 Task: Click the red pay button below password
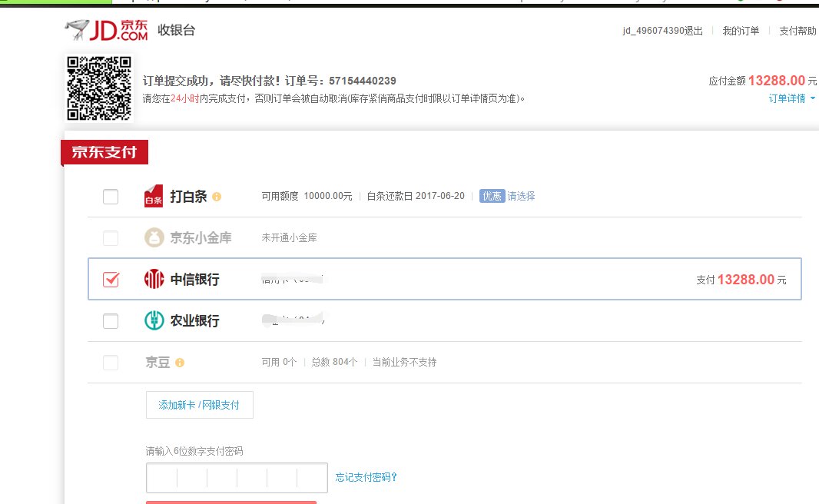230,502
